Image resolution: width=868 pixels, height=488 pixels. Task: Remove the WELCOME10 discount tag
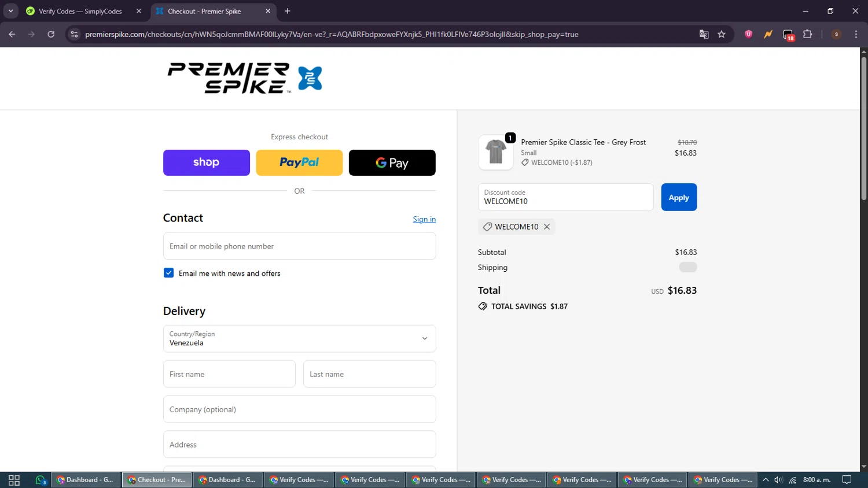pyautogui.click(x=547, y=227)
